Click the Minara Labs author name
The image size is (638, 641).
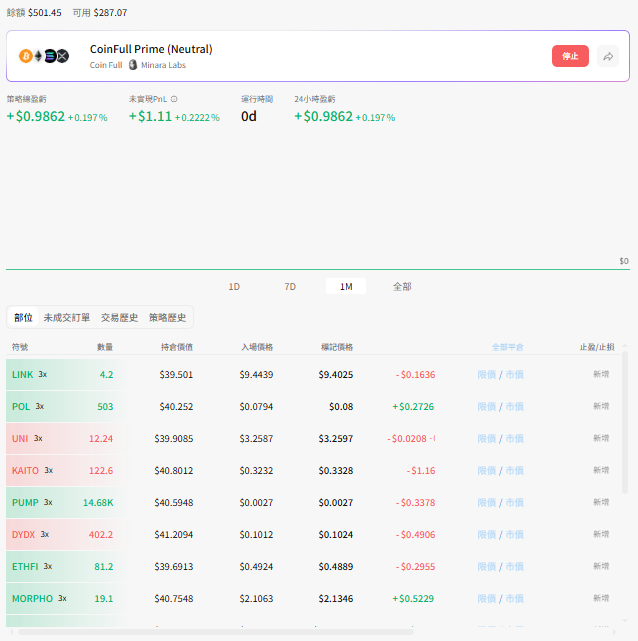point(163,65)
